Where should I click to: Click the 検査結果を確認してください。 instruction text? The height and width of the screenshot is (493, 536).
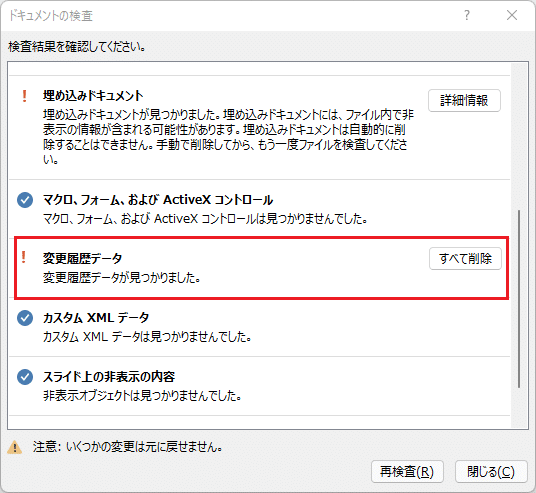tap(77, 46)
